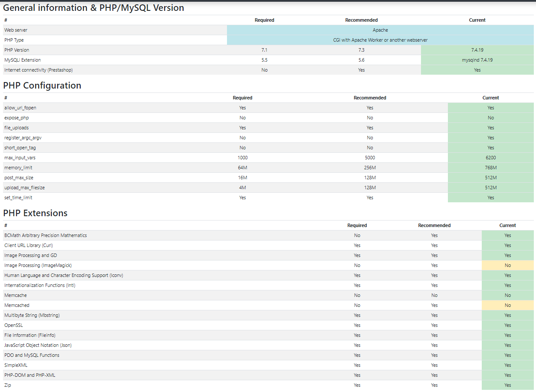Screen dimensions: 536x392
Task: Click the PHP Extensions section heading
Action: (35, 213)
